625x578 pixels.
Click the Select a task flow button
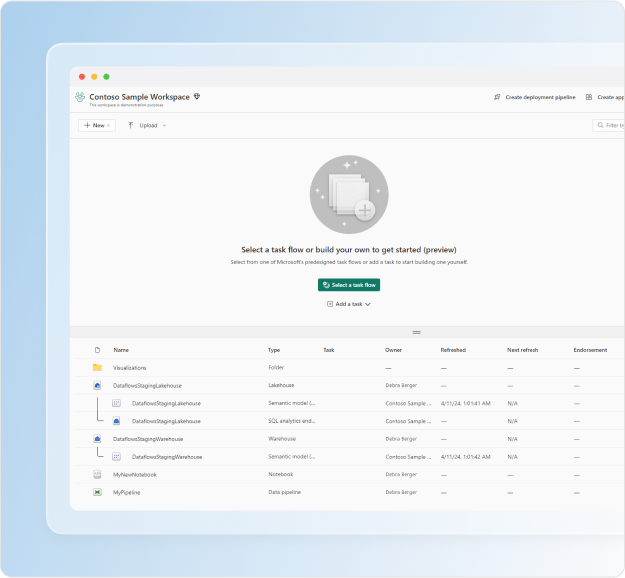coord(349,285)
